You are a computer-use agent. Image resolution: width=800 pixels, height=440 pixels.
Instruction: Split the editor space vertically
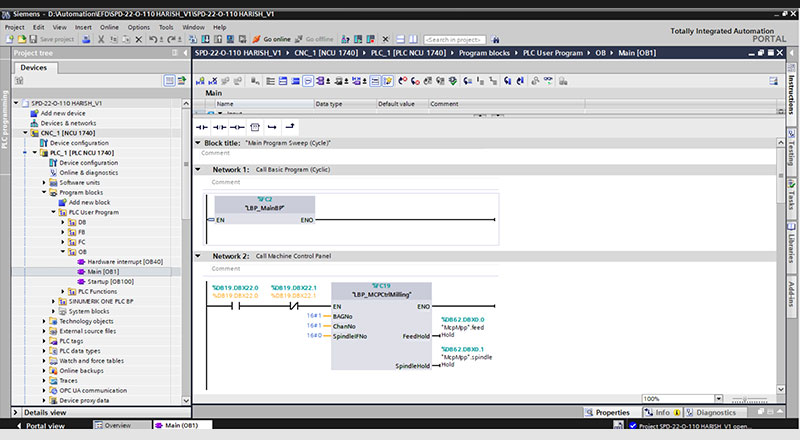(x=413, y=39)
